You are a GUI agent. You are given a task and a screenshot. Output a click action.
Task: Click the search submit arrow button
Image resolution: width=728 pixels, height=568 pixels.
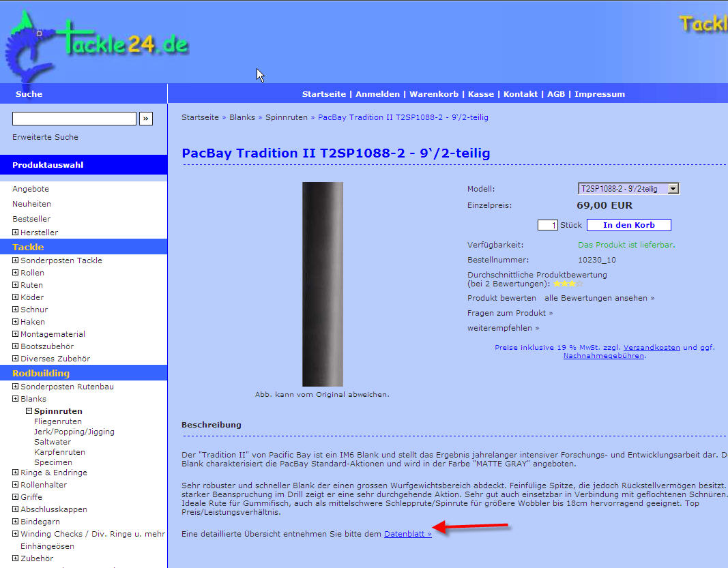click(x=145, y=119)
